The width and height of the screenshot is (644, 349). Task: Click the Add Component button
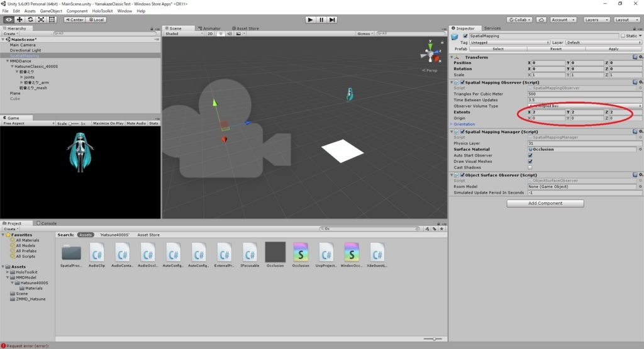pos(545,203)
